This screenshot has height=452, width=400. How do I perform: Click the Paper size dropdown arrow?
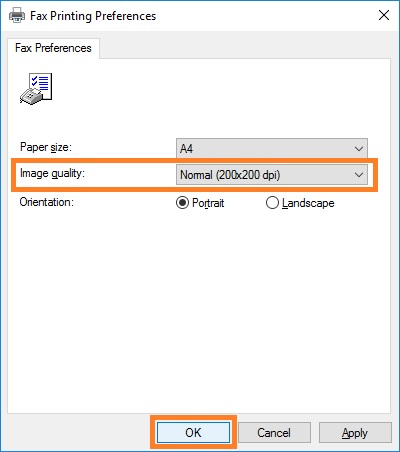[x=359, y=148]
